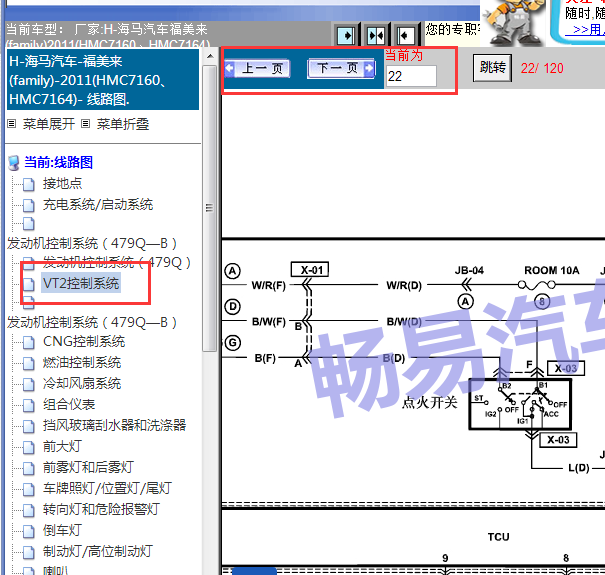The height and width of the screenshot is (575, 605).
Task: Open the 前雾灯和后雾灯 item
Action: tap(88, 467)
